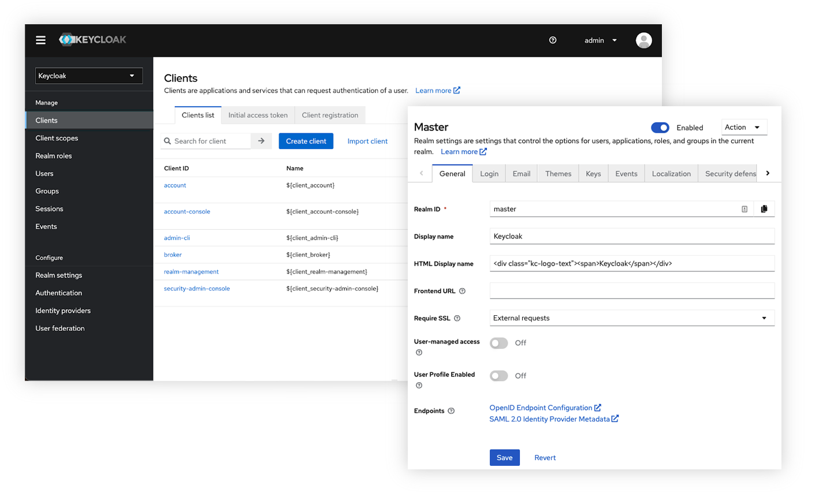The height and width of the screenshot is (504, 819).
Task: Click Create client button
Action: [306, 141]
